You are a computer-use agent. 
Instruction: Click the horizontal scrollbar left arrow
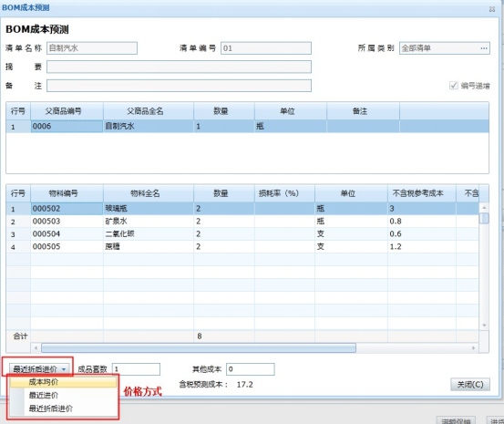click(x=36, y=347)
